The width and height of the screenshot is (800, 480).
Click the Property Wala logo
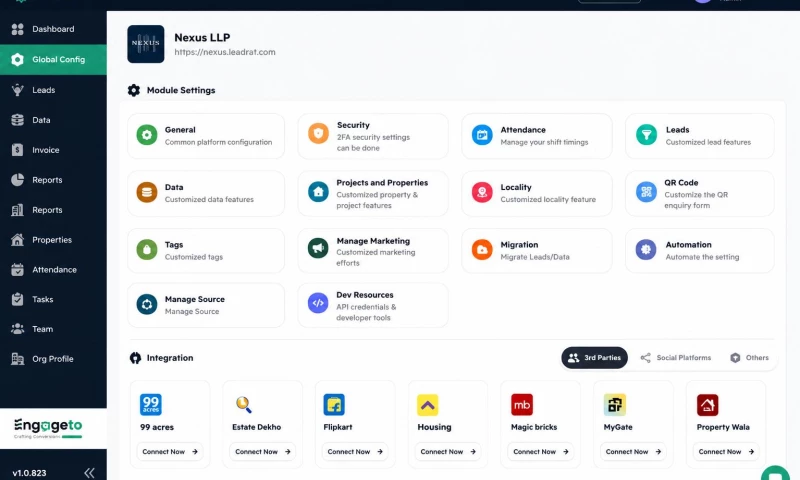708,405
